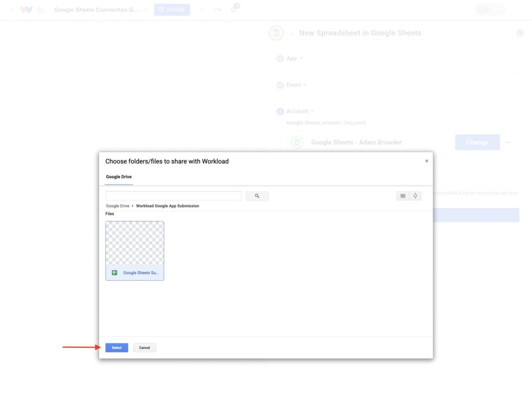Close the Choose folders/files dialog
The height and width of the screenshot is (407, 532).
coord(427,161)
